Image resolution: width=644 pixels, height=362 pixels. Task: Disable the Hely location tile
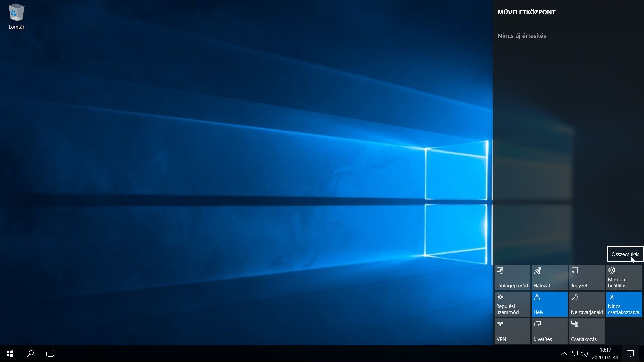click(x=549, y=304)
